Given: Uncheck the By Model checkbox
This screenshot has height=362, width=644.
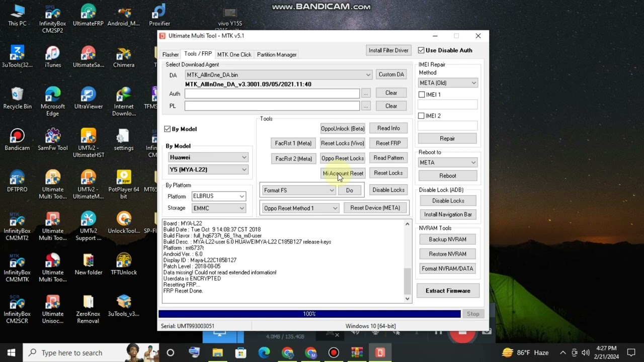Looking at the screenshot, I should (168, 129).
